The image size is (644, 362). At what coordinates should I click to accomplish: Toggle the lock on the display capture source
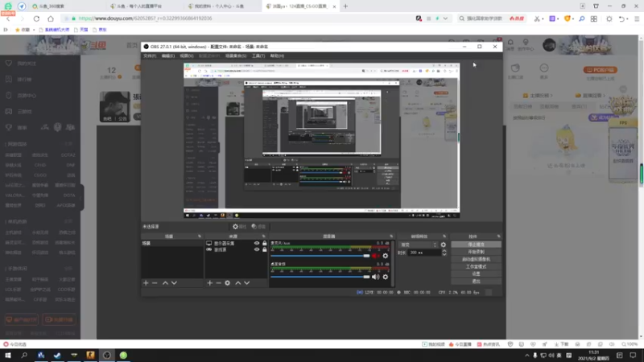(x=265, y=244)
